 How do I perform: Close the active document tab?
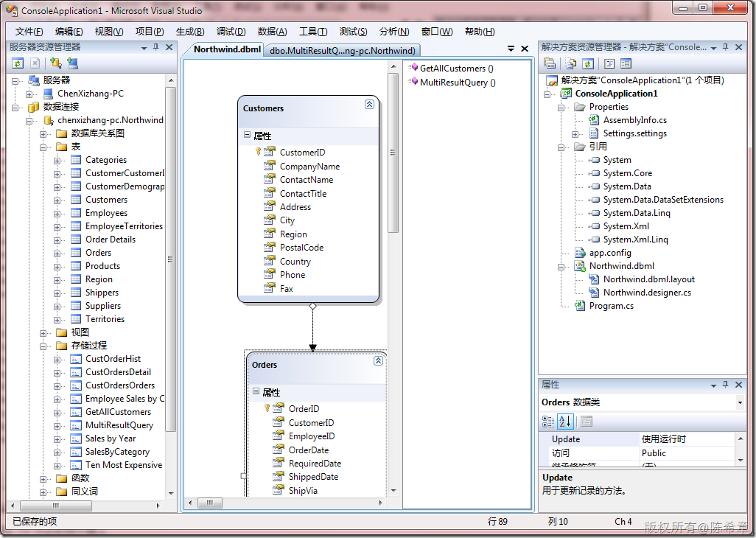525,49
